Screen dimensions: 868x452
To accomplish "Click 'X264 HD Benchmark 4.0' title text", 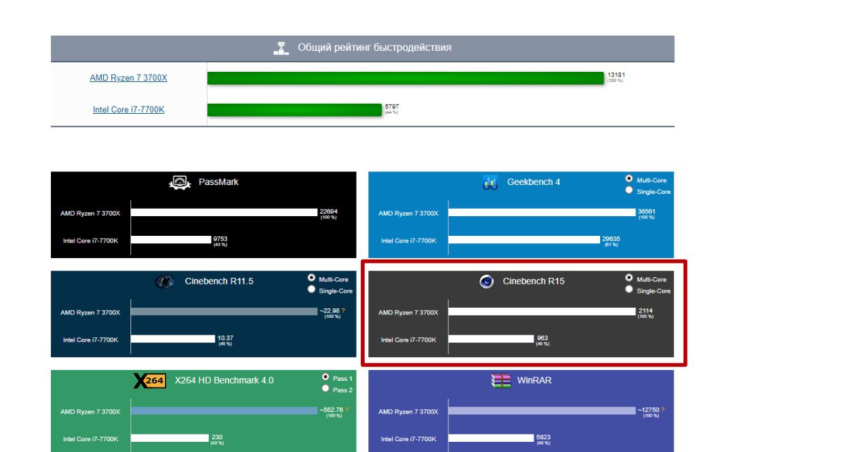I will (224, 379).
